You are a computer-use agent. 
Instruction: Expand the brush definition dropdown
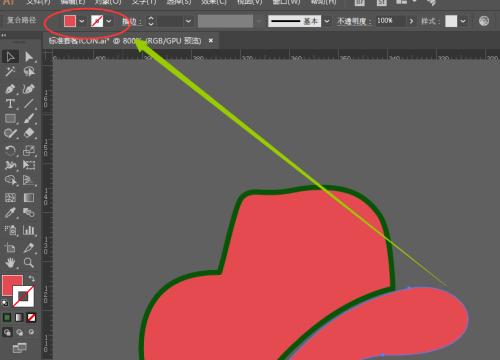pyautogui.click(x=327, y=21)
